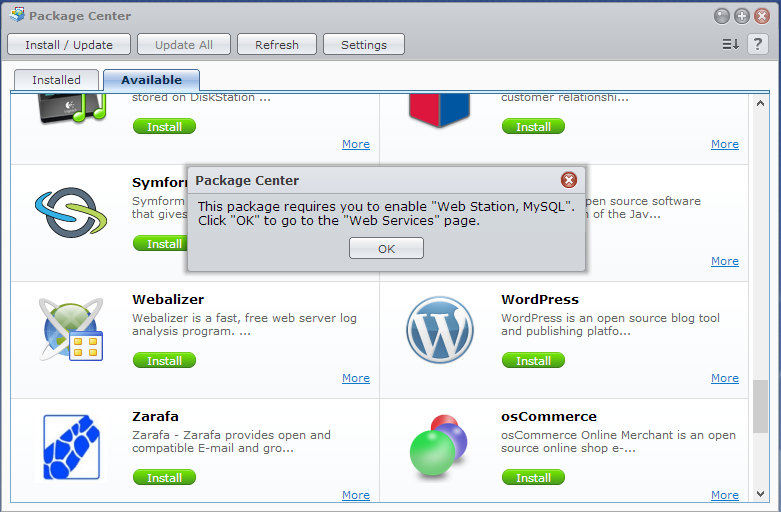
Task: Open More link under the Java package
Action: point(725,261)
